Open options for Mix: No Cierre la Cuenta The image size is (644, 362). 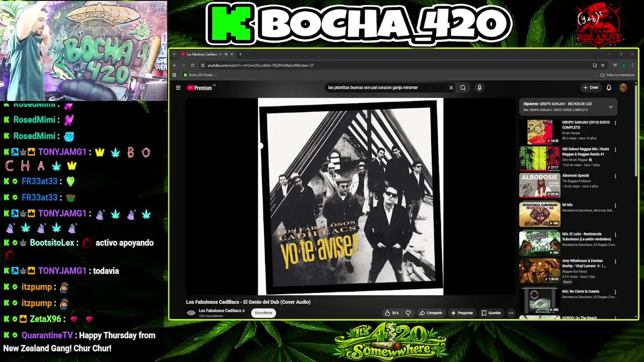[x=615, y=292]
